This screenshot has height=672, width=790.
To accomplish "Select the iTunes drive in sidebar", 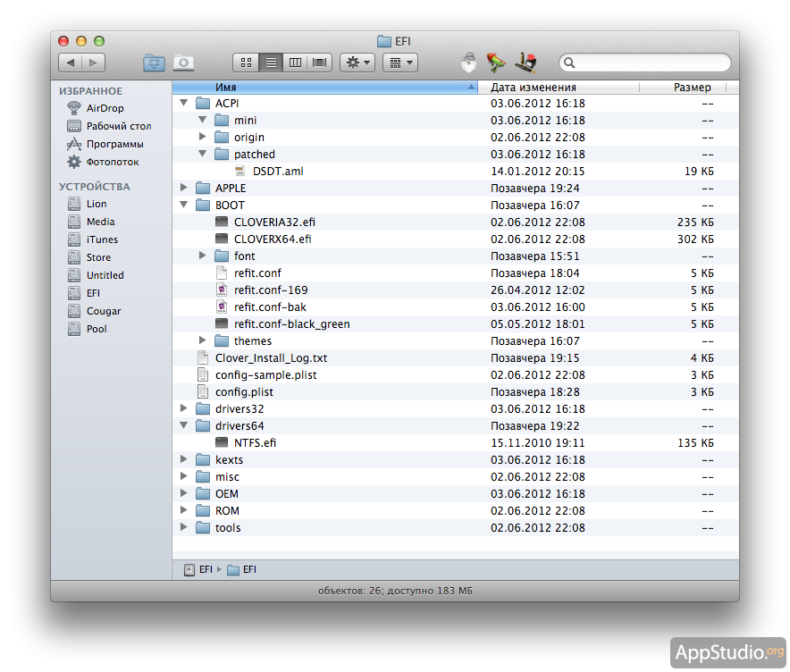I will (92, 239).
